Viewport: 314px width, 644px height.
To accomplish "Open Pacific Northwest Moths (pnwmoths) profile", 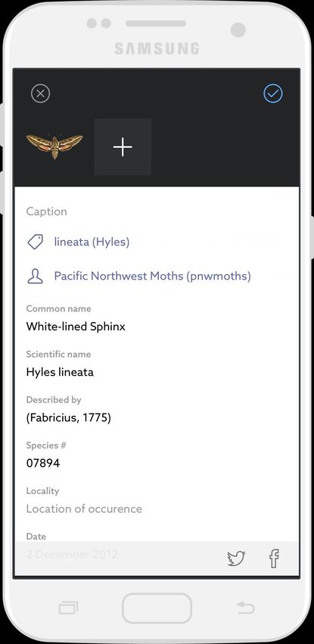I will coord(153,276).
